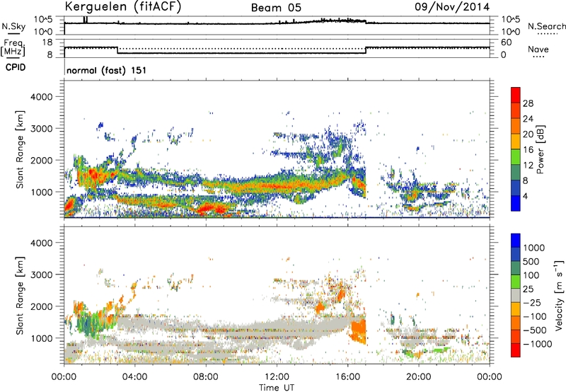Click the '08:00' time tick label
This screenshot has width=566, height=392.
click(206, 377)
